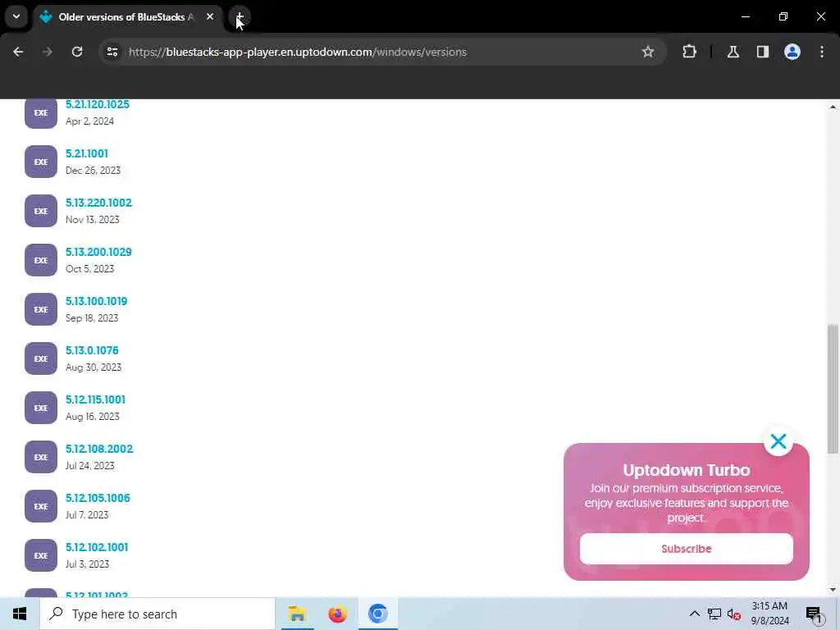Click the date Nov 13, 2023
Image resolution: width=840 pixels, height=630 pixels.
coord(92,220)
